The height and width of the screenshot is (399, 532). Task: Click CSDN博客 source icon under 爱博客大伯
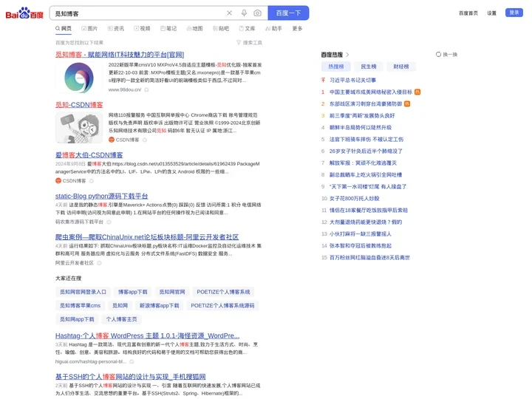pyautogui.click(x=58, y=181)
